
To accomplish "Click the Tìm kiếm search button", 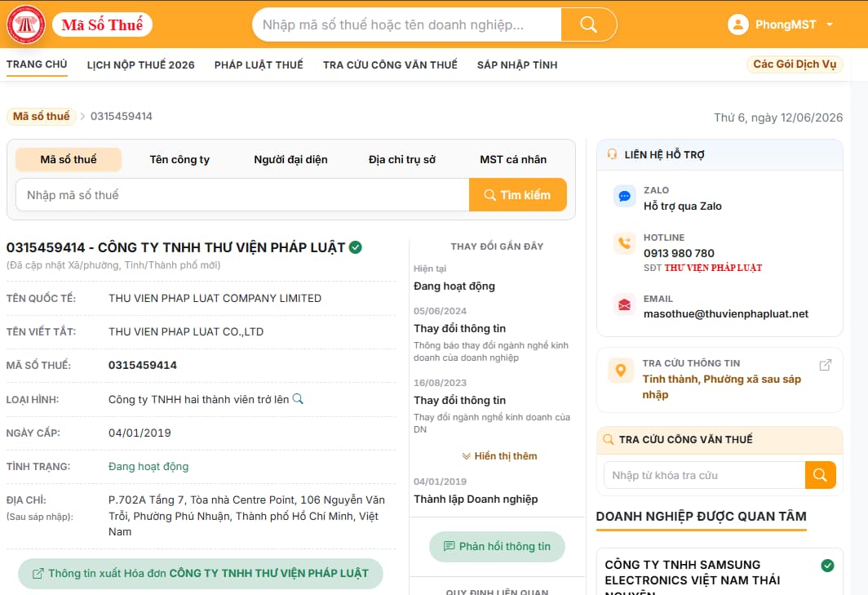I will [517, 195].
